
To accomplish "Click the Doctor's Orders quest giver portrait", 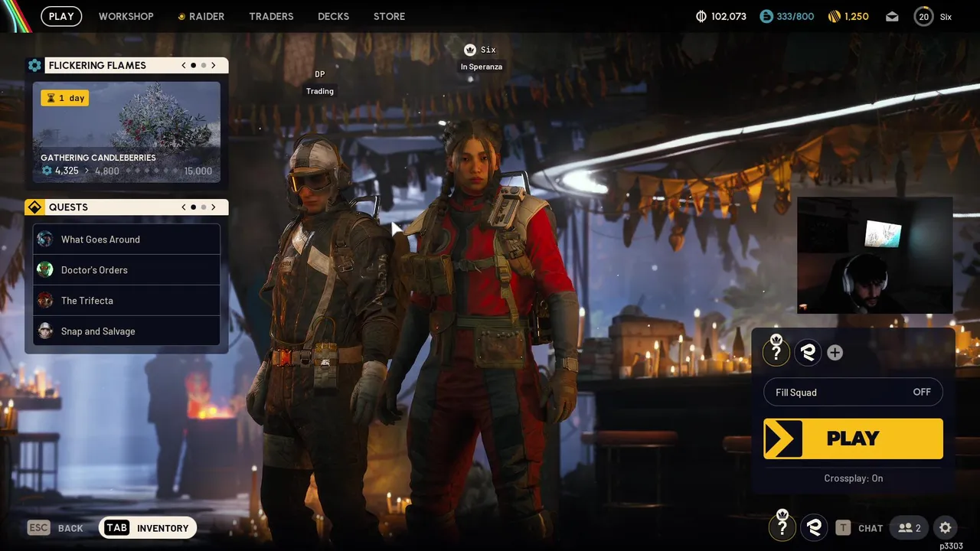I will (45, 269).
